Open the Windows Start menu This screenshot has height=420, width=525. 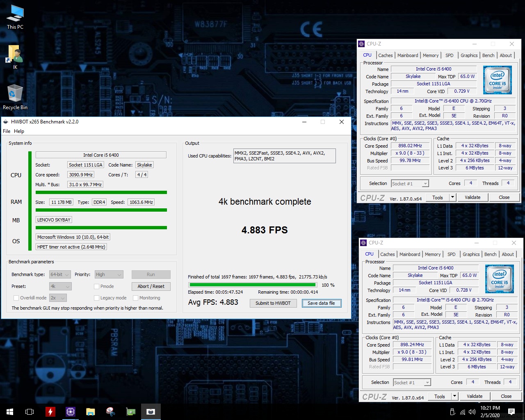[x=10, y=412]
